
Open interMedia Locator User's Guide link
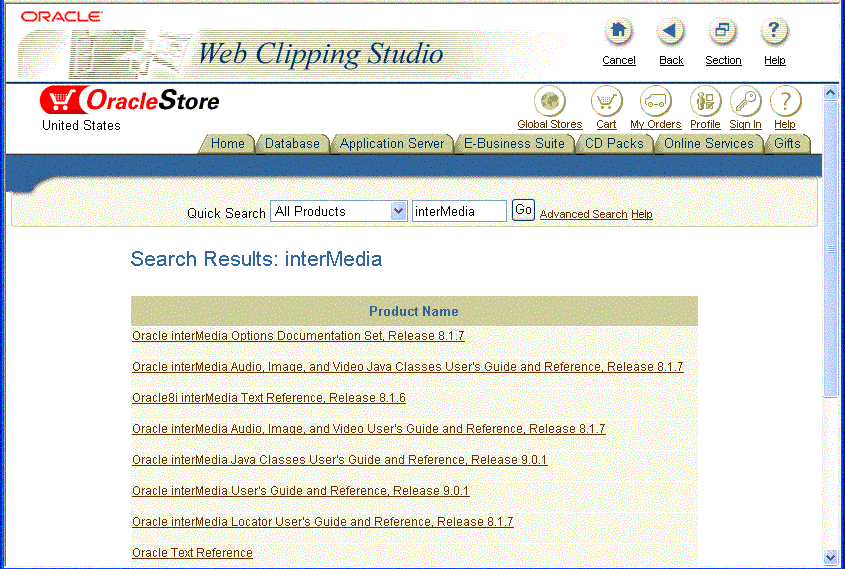[x=322, y=522]
